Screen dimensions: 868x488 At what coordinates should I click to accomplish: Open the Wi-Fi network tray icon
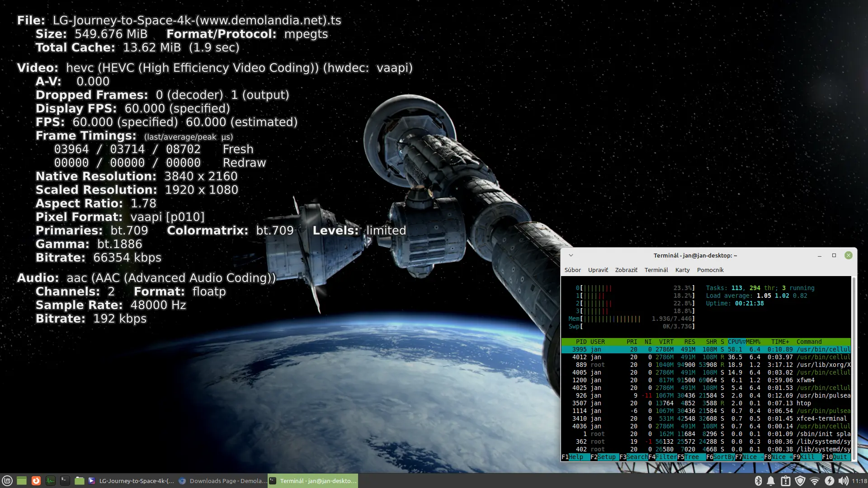click(x=815, y=481)
